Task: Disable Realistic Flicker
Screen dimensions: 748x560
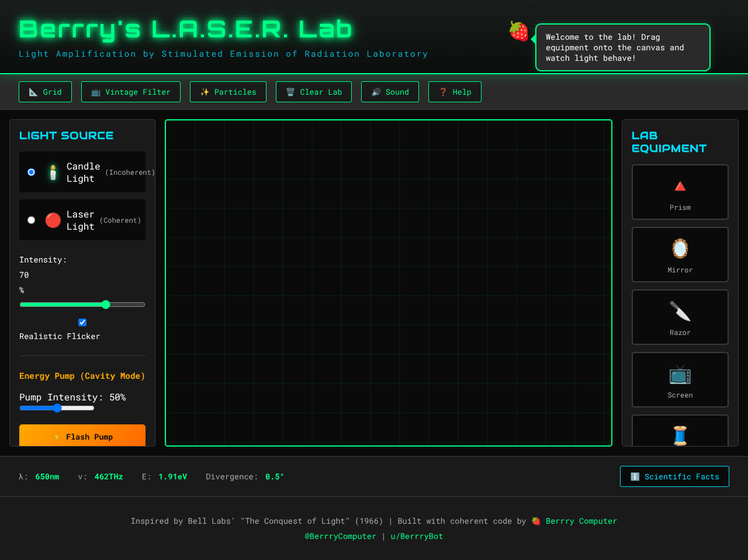Action: pos(82,322)
